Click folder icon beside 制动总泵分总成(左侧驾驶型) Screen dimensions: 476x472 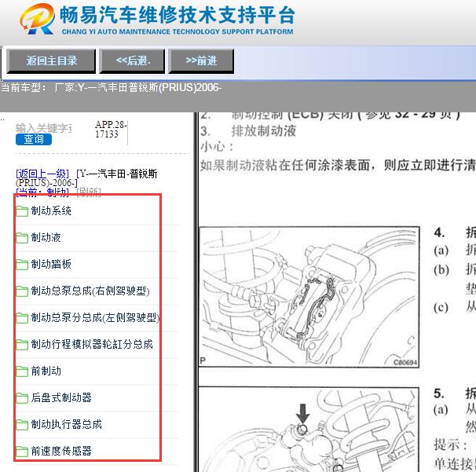pyautogui.click(x=22, y=318)
